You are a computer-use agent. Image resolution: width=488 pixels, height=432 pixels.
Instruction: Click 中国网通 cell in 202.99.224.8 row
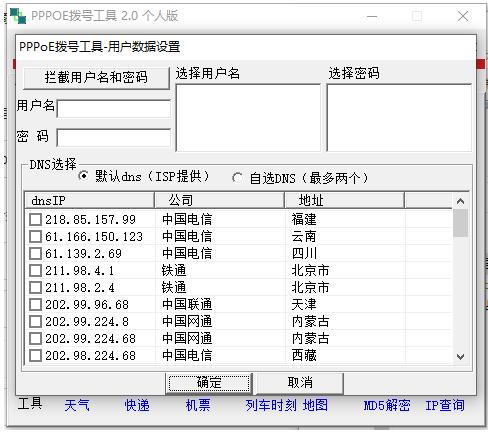pyautogui.click(x=187, y=322)
